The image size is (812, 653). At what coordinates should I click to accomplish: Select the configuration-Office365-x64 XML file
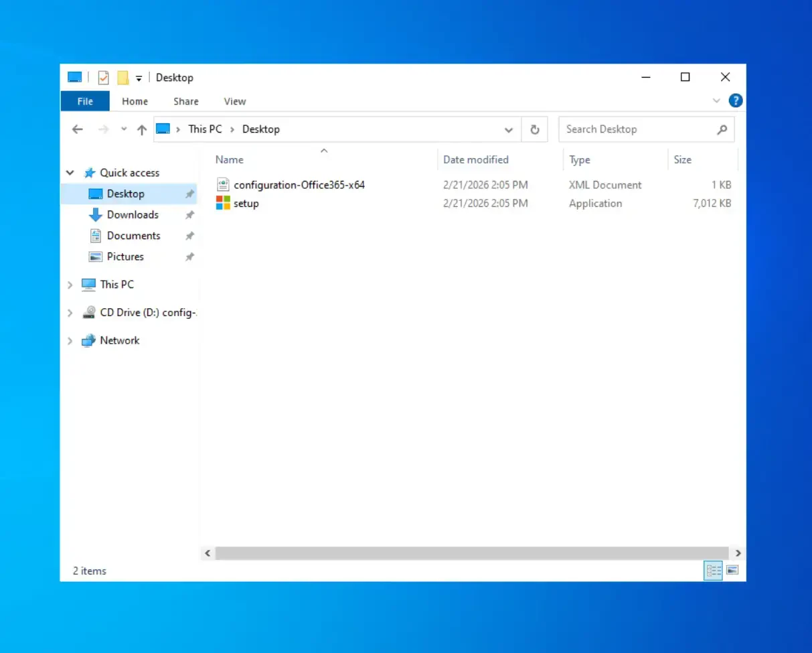pos(299,185)
